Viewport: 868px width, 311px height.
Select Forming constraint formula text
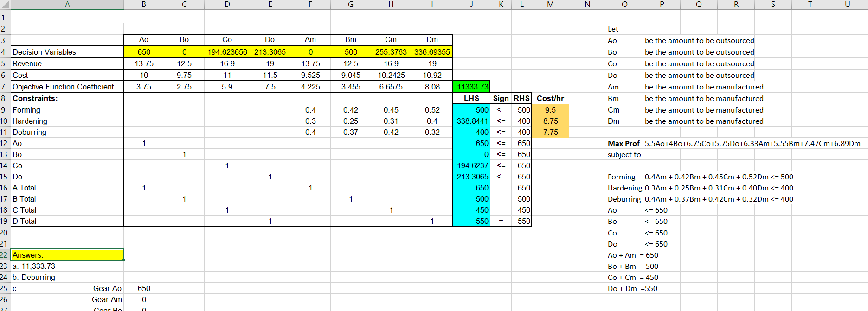tap(719, 177)
